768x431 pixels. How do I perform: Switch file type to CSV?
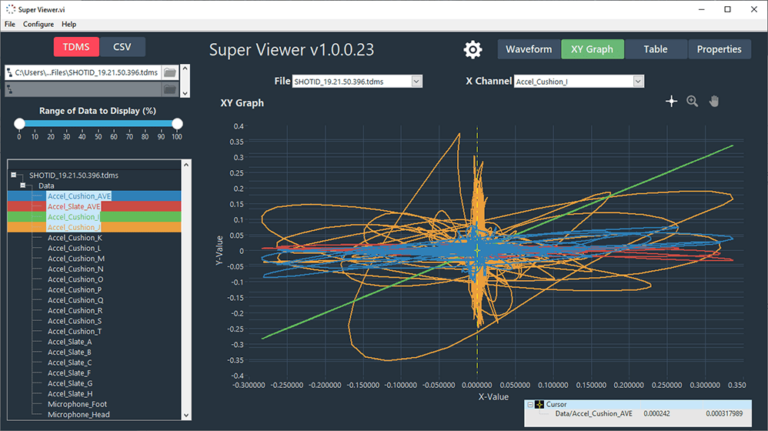[x=122, y=47]
